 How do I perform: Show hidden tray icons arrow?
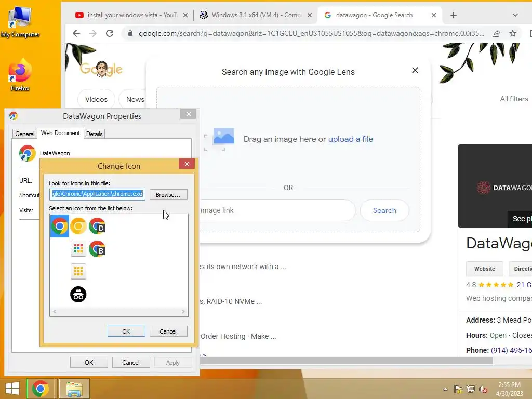pyautogui.click(x=445, y=389)
